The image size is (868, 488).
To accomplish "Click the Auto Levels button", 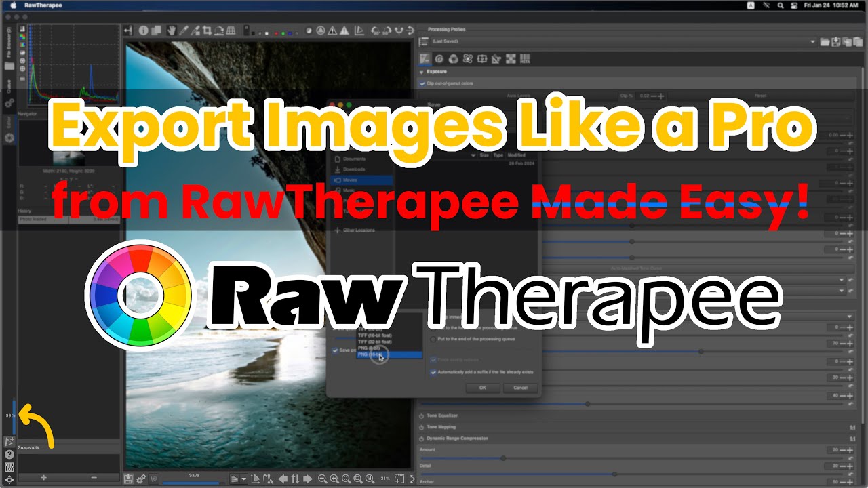I will click(x=519, y=96).
